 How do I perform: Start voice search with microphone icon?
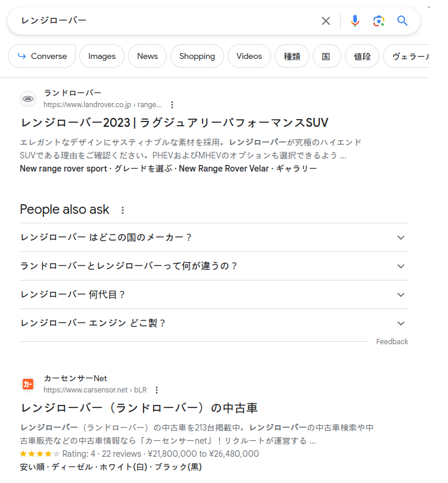click(355, 21)
